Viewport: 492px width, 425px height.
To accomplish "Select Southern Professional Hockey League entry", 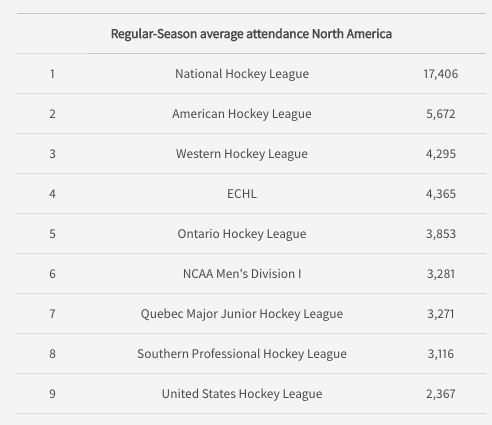I will 242,354.
